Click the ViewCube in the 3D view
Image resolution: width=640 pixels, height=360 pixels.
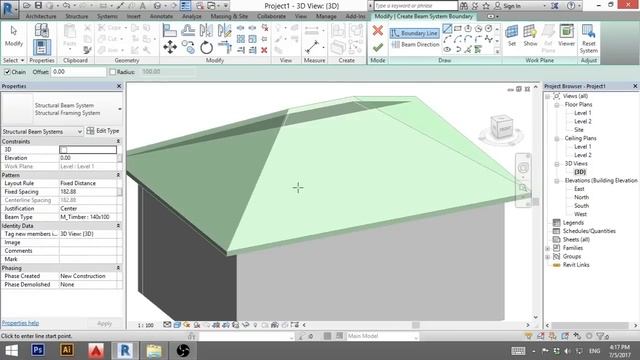tap(502, 127)
